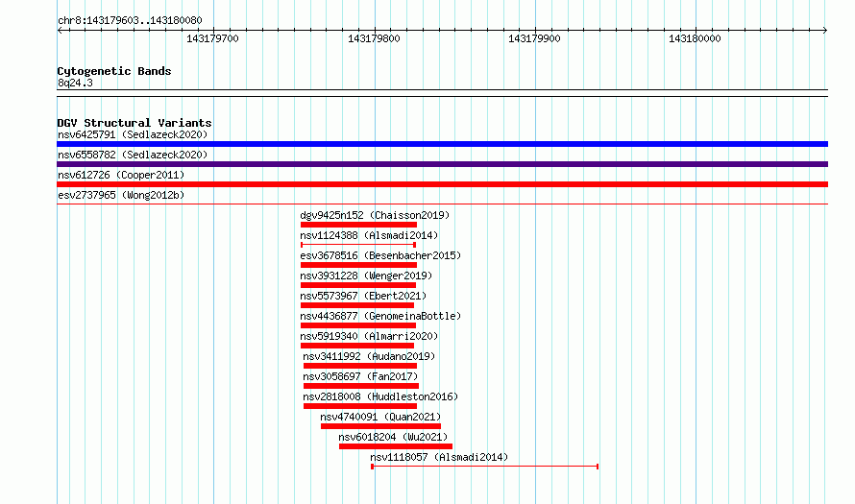Select the purple nsv6558782 variant bar

point(442,164)
